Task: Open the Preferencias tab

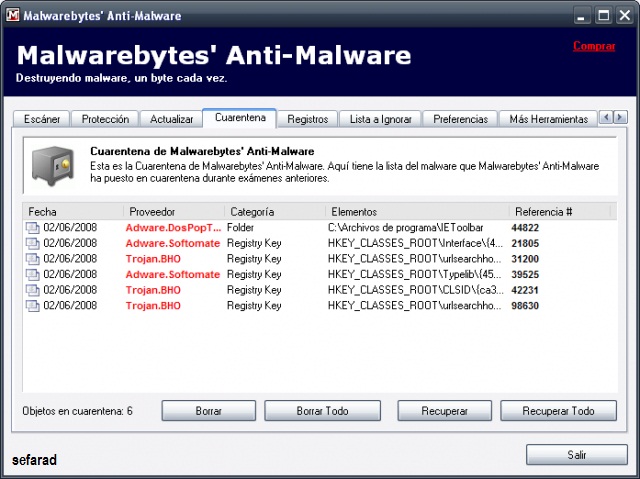Action: point(460,119)
